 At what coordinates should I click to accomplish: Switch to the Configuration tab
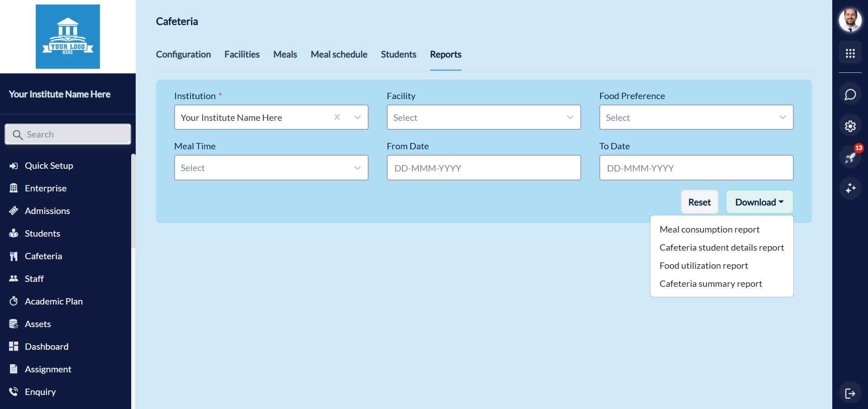point(183,54)
